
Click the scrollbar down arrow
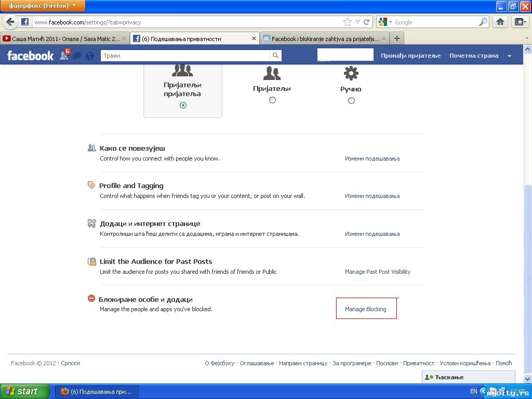pyautogui.click(x=527, y=379)
